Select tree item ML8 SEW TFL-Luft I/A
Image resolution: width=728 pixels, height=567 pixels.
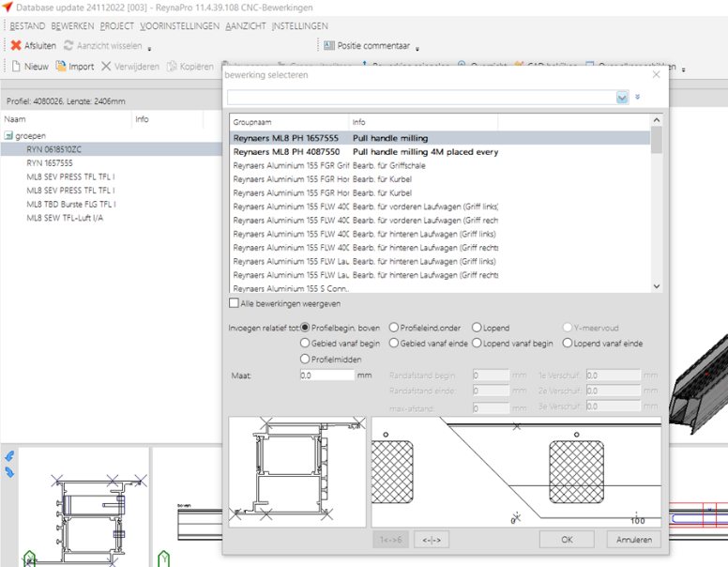pos(65,218)
